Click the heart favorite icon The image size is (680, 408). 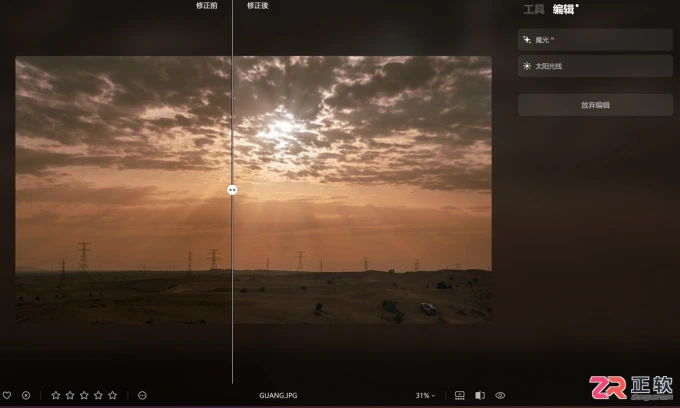click(7, 395)
